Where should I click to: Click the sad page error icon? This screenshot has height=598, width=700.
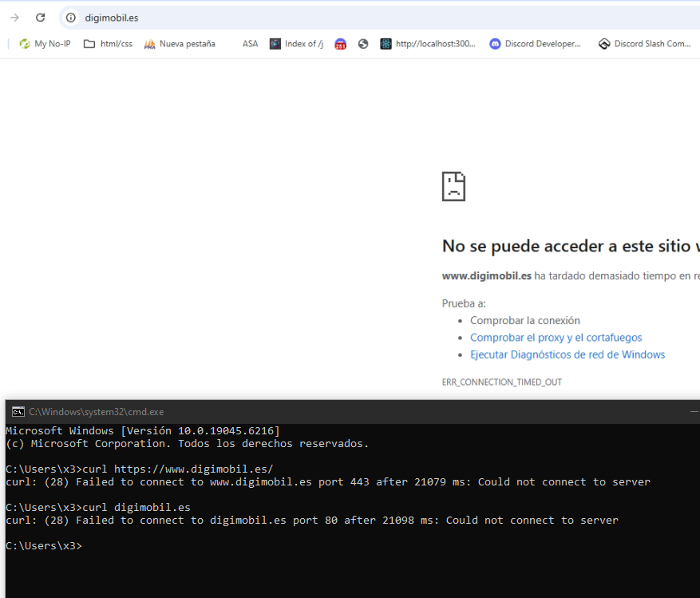click(453, 186)
